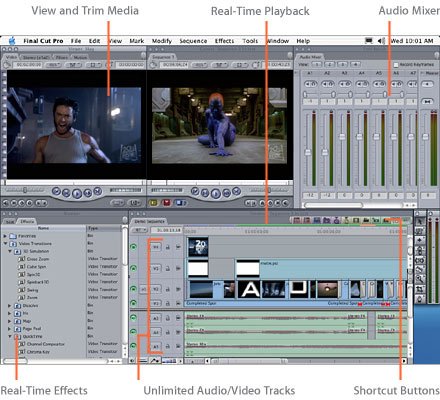
Task: Click the Master downmix button
Action: tap(427, 101)
